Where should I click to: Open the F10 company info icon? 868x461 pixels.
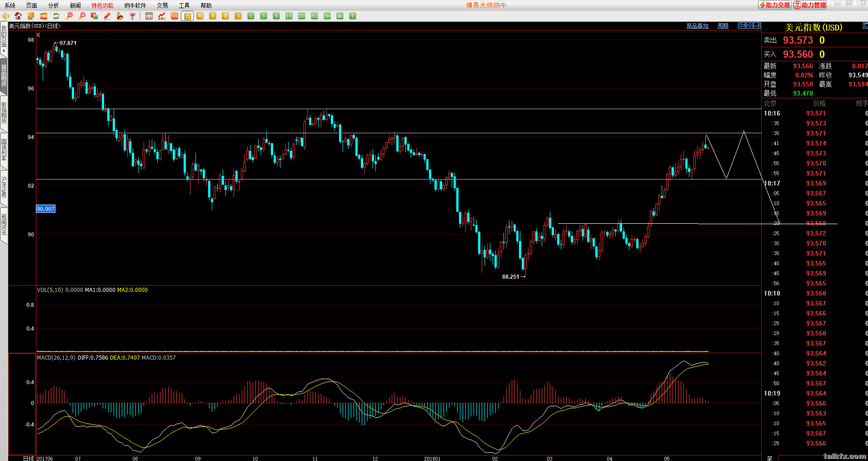click(44, 16)
